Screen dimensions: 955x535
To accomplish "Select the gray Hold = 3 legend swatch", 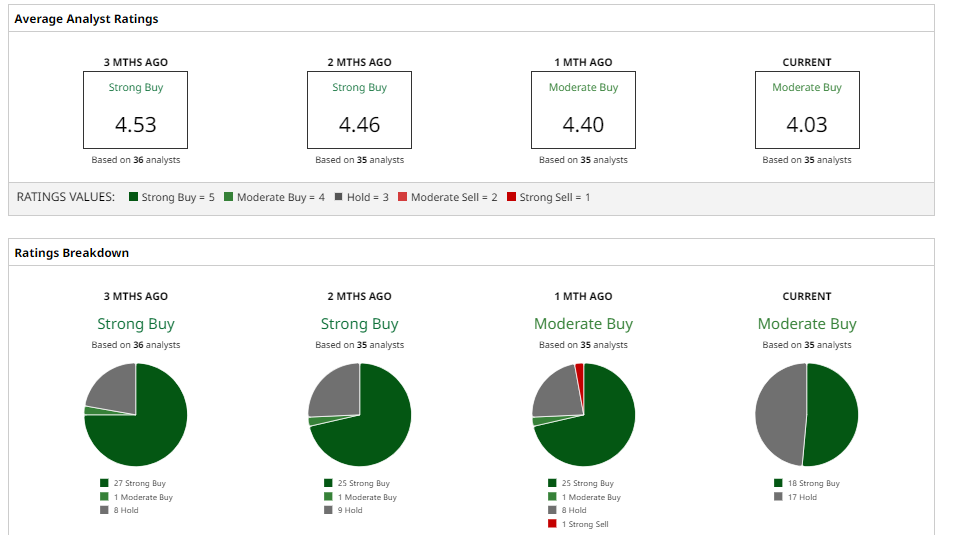I will [338, 198].
